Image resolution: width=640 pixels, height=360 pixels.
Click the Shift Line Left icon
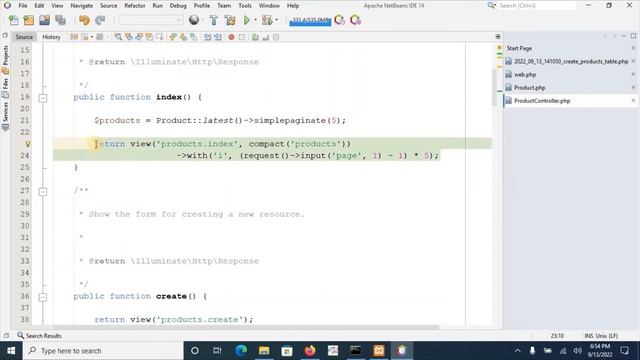[x=207, y=37]
